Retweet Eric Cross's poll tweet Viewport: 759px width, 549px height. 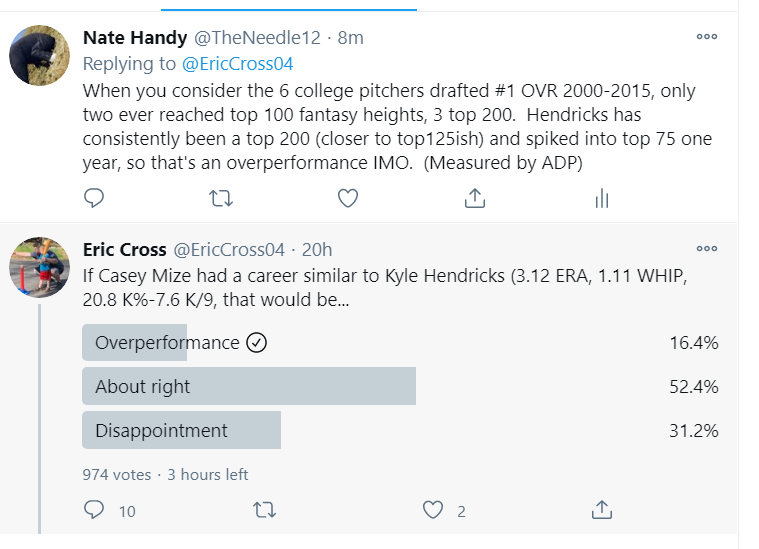pos(264,510)
